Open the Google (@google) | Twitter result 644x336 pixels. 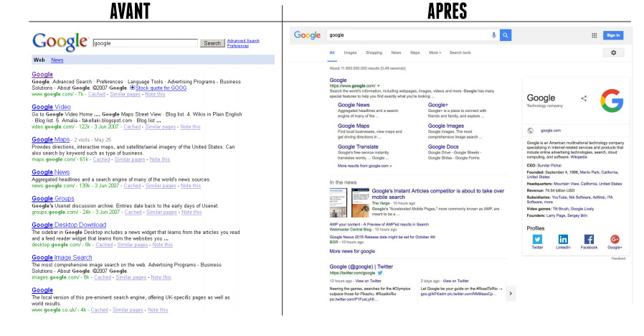361,267
